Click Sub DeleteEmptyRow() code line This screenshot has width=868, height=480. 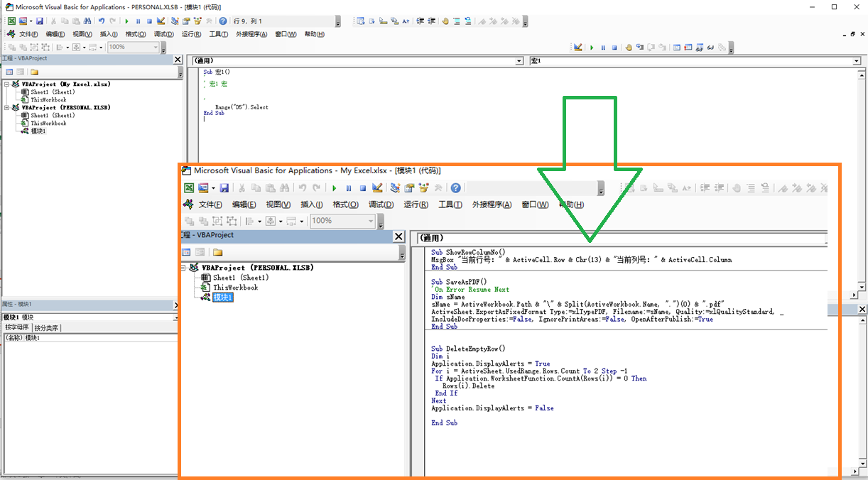[468, 349]
